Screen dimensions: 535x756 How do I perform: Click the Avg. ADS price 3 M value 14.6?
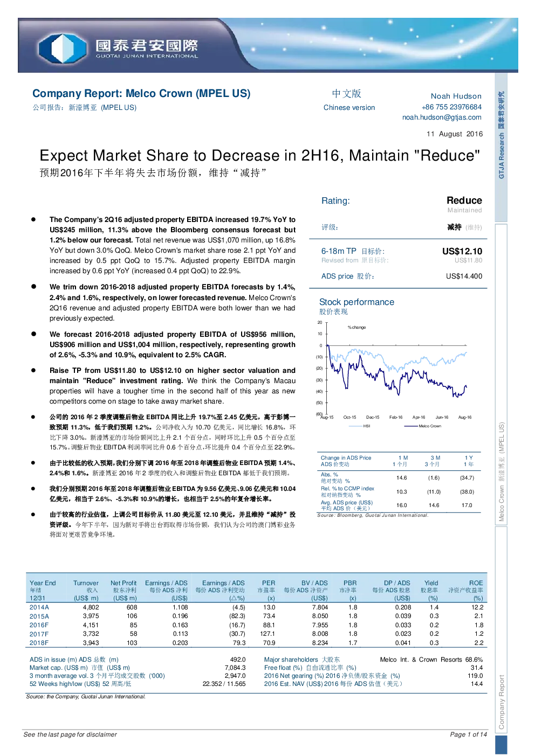(434, 505)
